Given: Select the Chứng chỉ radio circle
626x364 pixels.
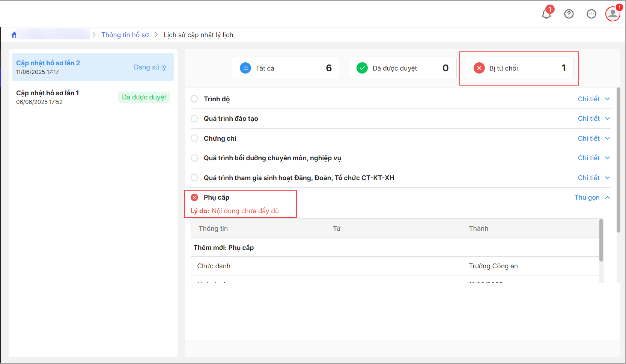Looking at the screenshot, I should click(x=194, y=138).
